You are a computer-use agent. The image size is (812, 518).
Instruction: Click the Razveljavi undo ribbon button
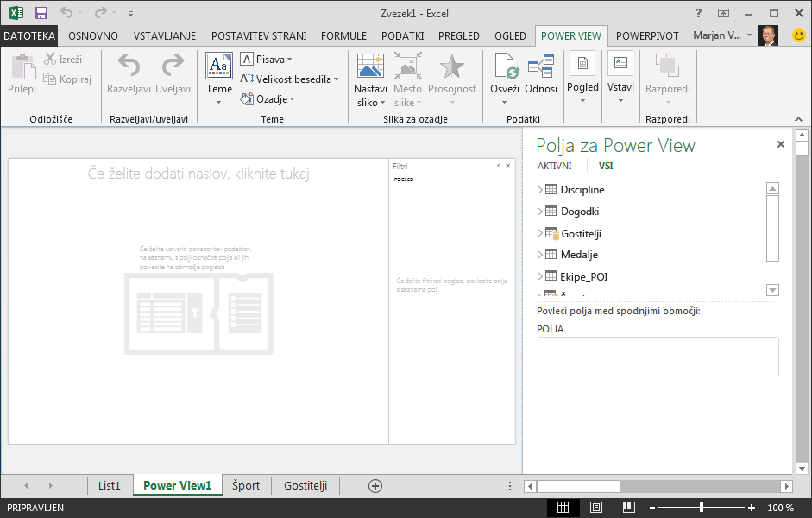[x=129, y=74]
